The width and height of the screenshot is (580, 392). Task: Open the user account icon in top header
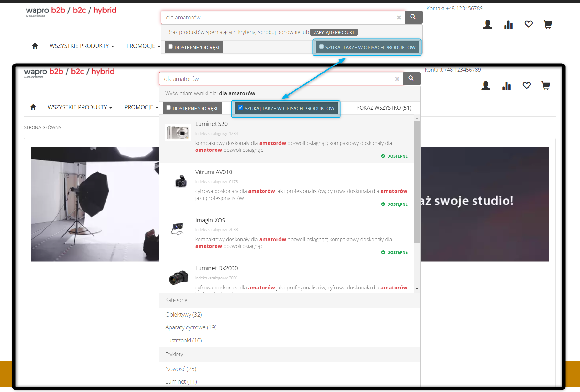click(488, 24)
